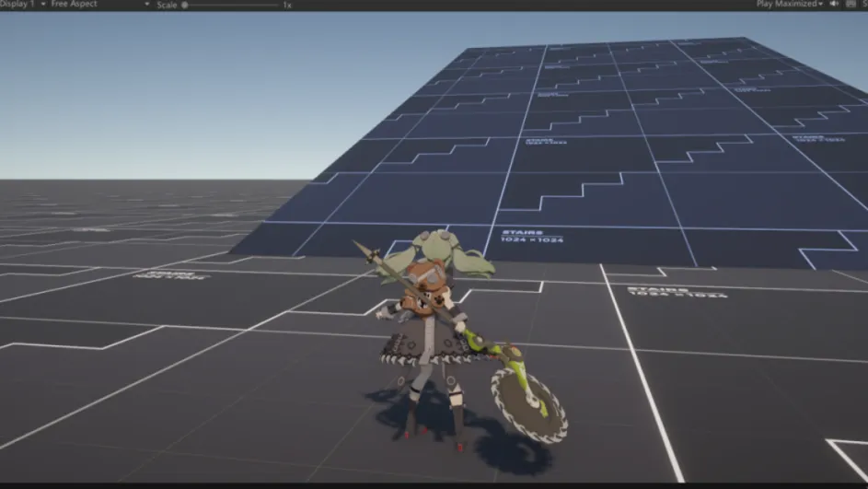Click the Scale slider handle
This screenshot has height=489, width=868.
pos(185,5)
